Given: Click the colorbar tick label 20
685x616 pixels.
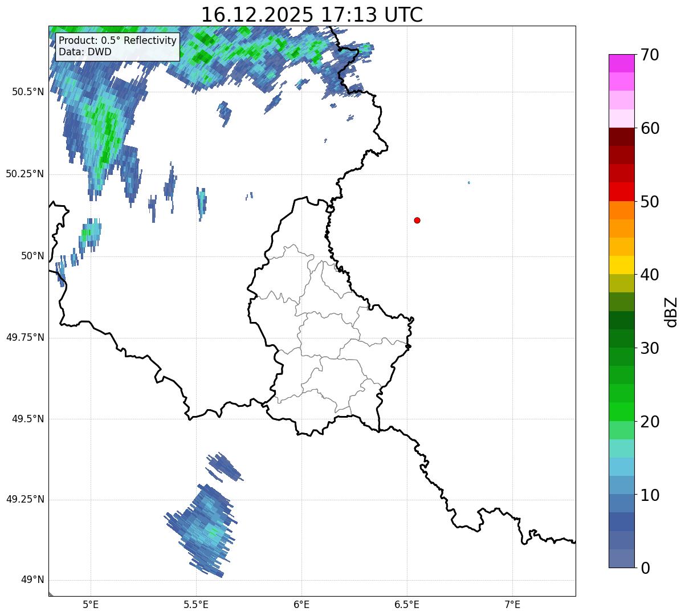Looking at the screenshot, I should click(x=650, y=422).
